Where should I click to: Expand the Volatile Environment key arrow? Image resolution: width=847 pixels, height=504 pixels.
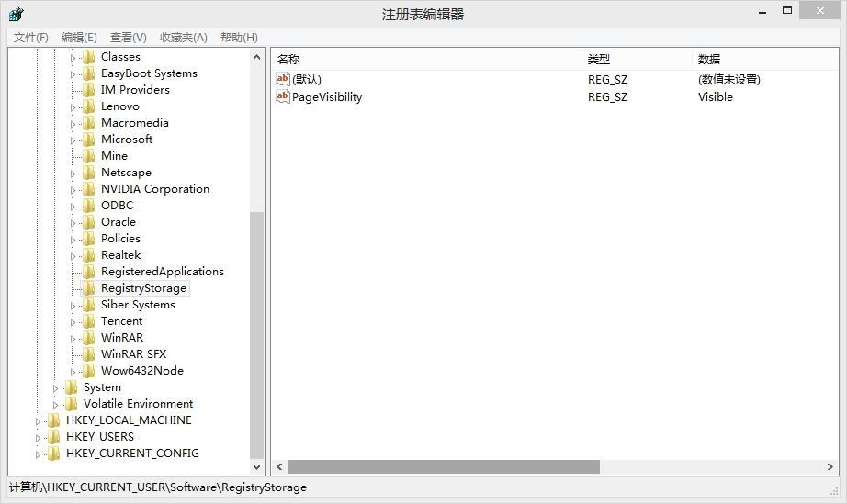pos(55,405)
